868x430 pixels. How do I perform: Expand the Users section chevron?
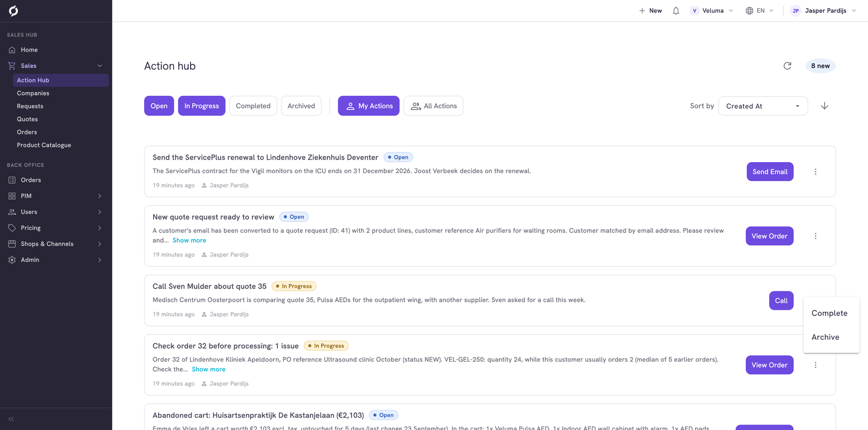pyautogui.click(x=100, y=212)
